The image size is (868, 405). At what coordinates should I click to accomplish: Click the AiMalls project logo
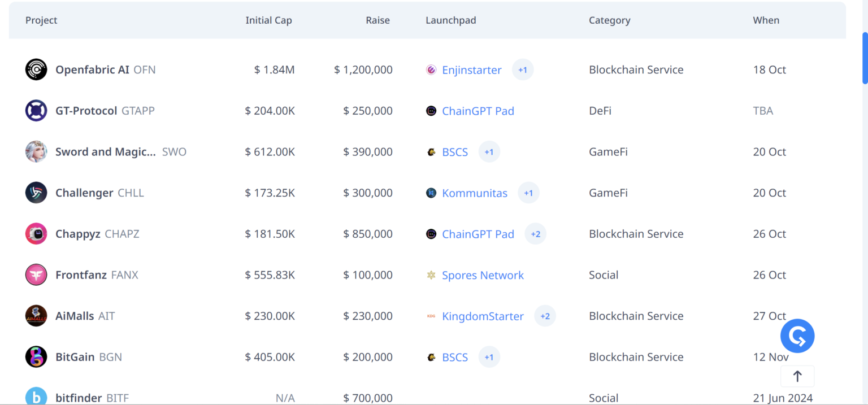[x=36, y=316]
